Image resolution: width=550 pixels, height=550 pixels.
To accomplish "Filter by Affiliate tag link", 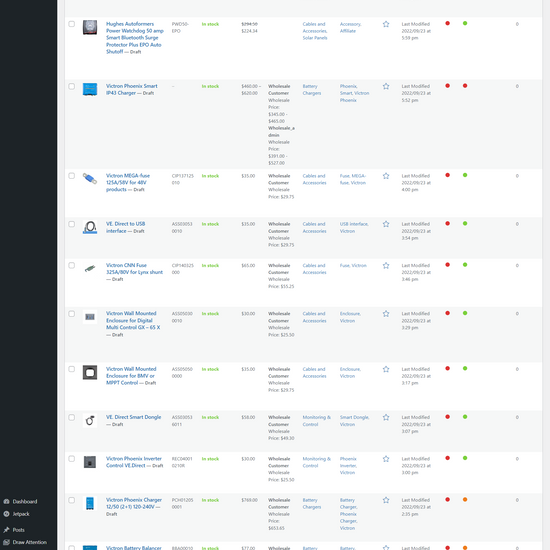I will coord(348,31).
